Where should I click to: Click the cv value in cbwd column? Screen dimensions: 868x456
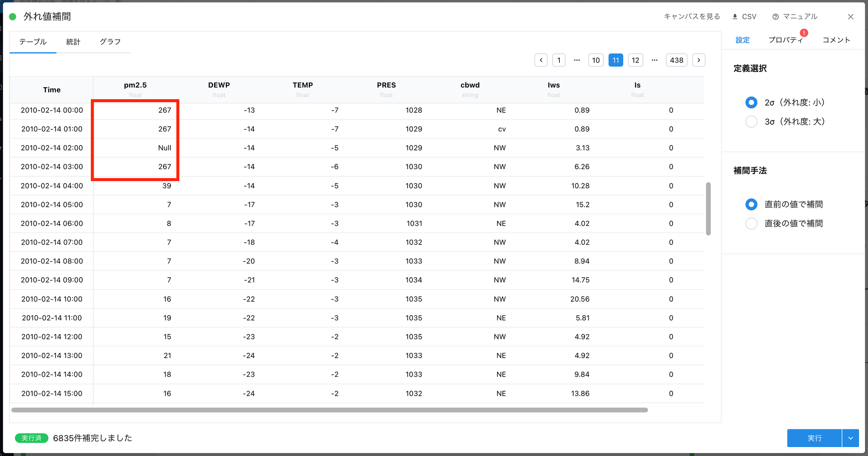click(502, 129)
